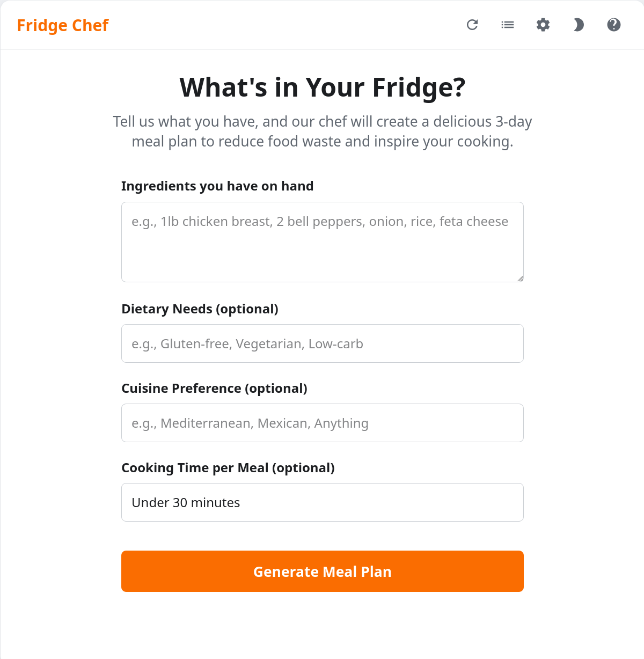
Task: Open the help question mark icon
Action: pyautogui.click(x=613, y=25)
